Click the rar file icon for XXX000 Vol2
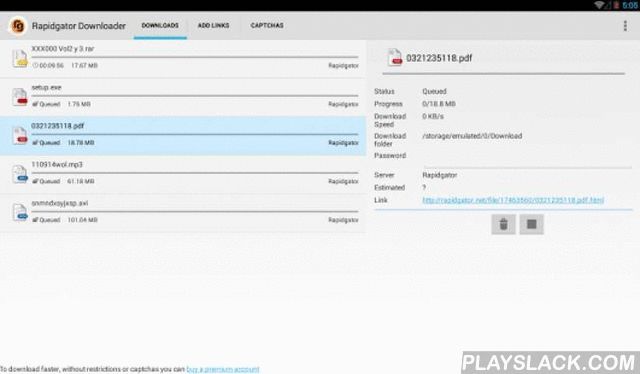 coord(20,58)
